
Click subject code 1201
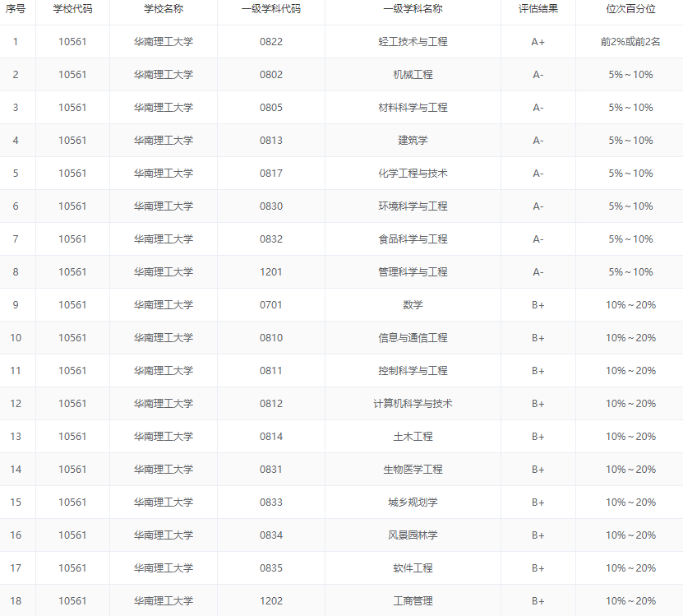pyautogui.click(x=271, y=272)
